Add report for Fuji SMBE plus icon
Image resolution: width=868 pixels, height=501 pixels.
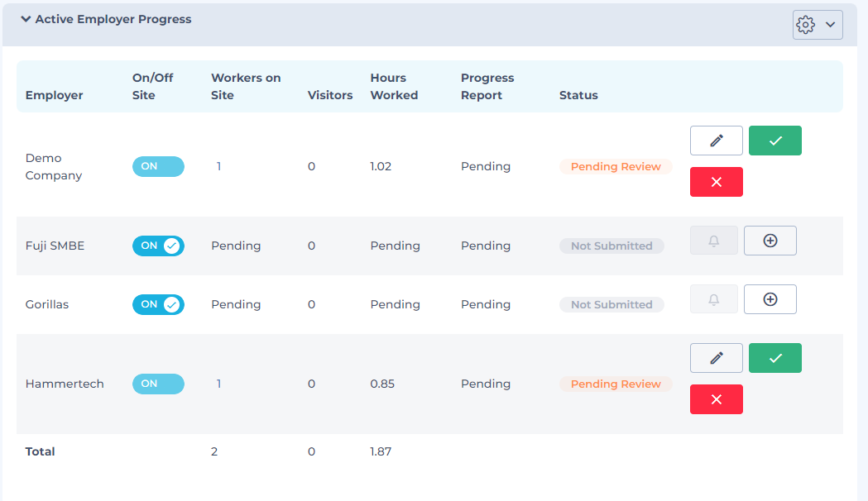point(770,241)
